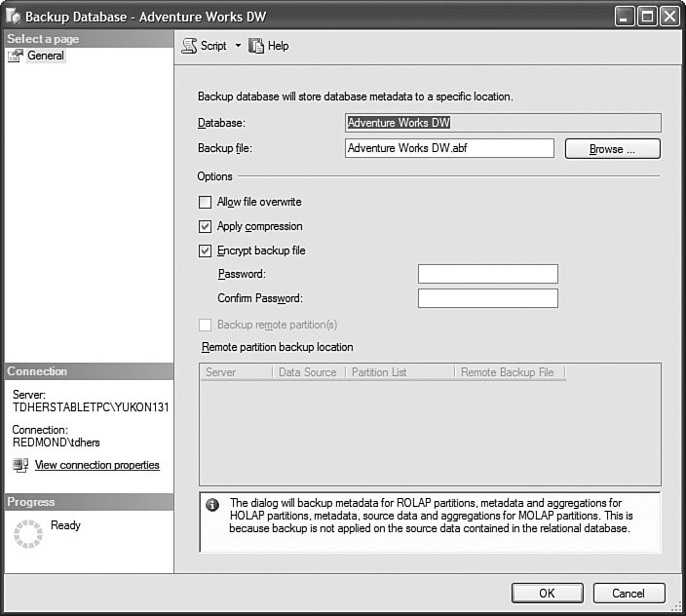Open the Script dropdown arrow
Image resolution: width=686 pixels, height=616 pixels.
[238, 45]
